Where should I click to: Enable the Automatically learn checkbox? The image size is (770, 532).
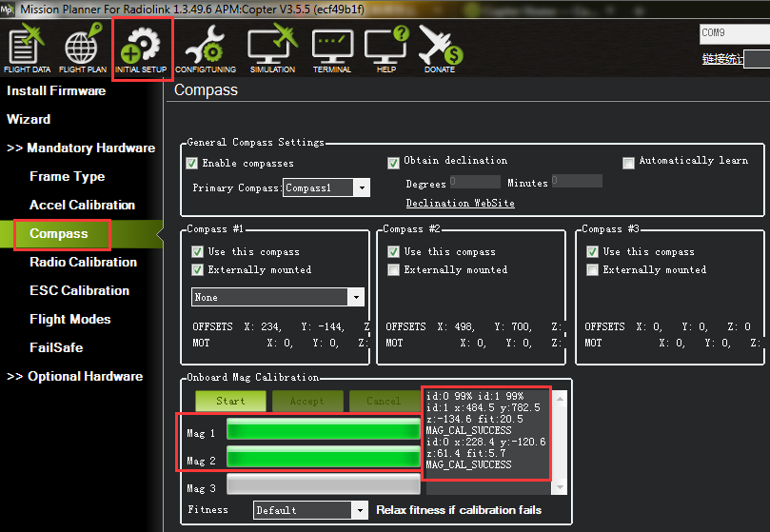pyautogui.click(x=628, y=163)
